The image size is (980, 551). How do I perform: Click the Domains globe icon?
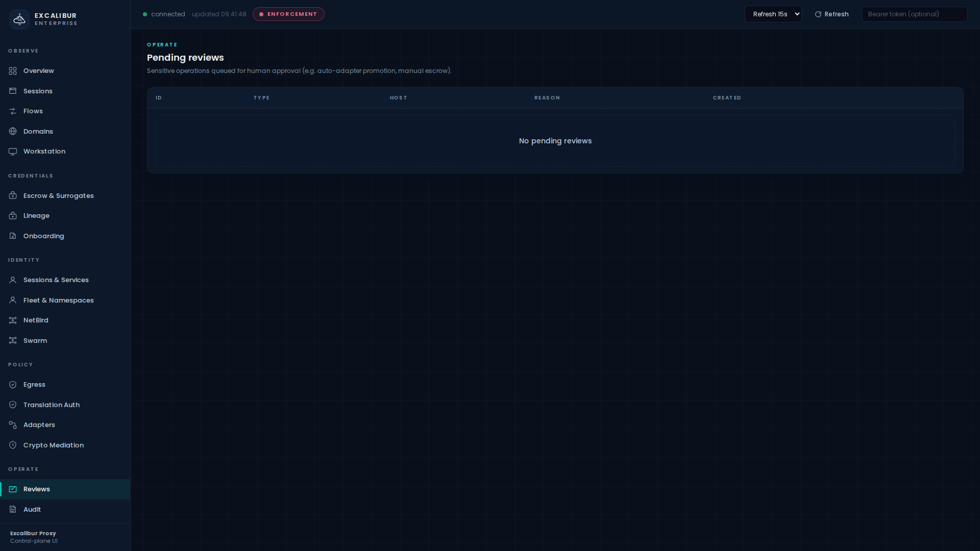click(13, 132)
